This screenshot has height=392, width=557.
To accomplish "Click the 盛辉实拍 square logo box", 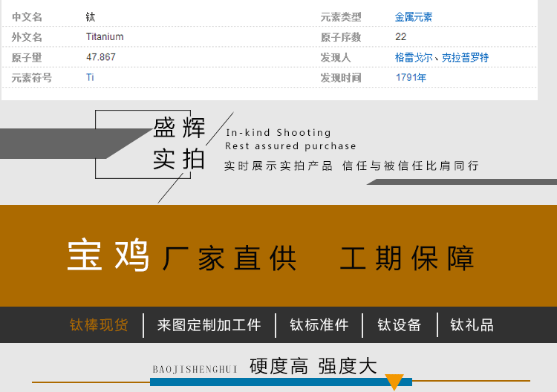I will pos(151,144).
